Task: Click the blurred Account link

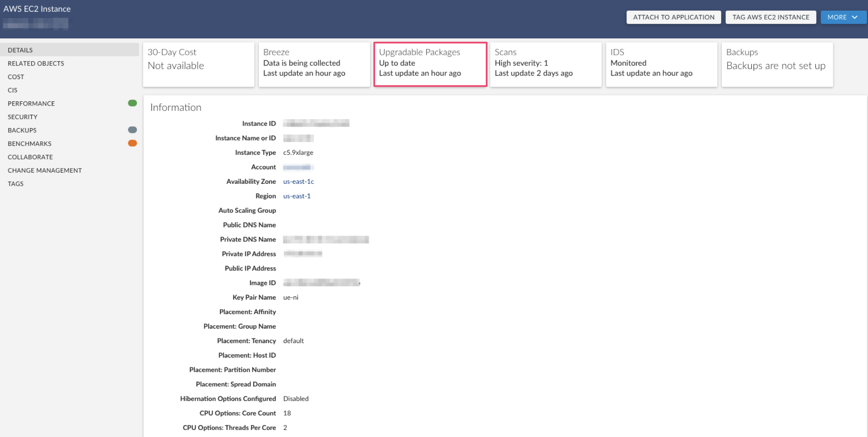Action: tap(298, 167)
